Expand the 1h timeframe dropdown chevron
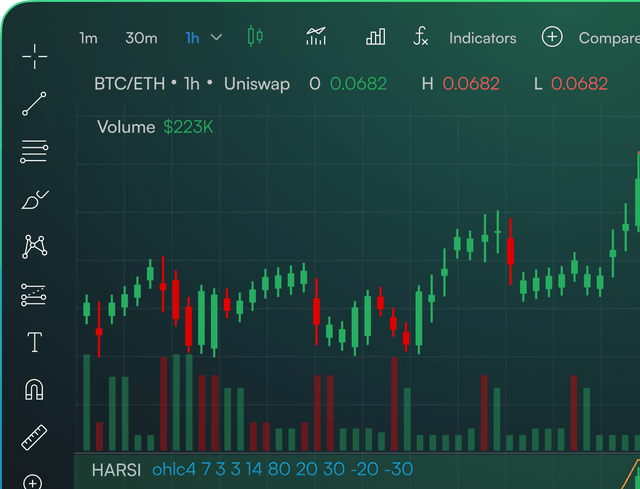Image resolution: width=640 pixels, height=489 pixels. click(216, 38)
